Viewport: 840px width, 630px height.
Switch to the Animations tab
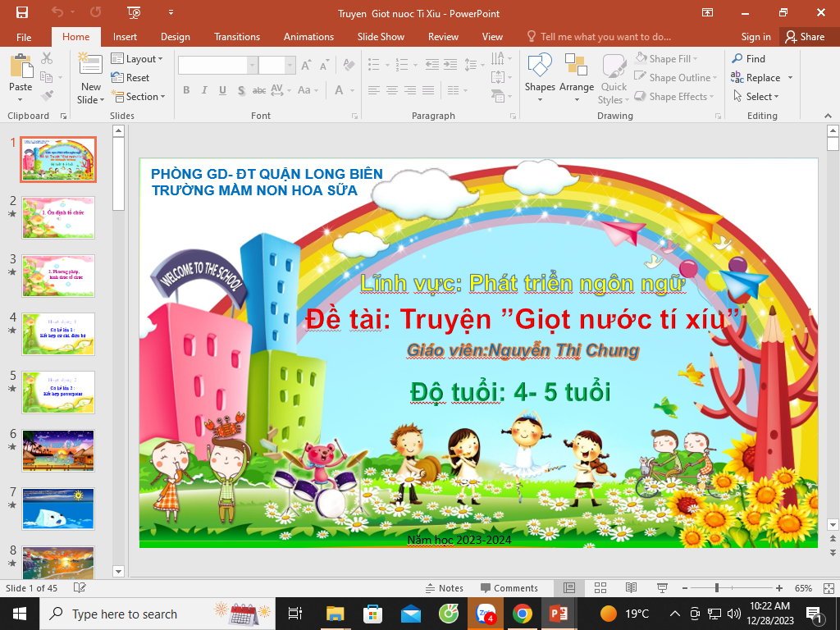coord(308,37)
